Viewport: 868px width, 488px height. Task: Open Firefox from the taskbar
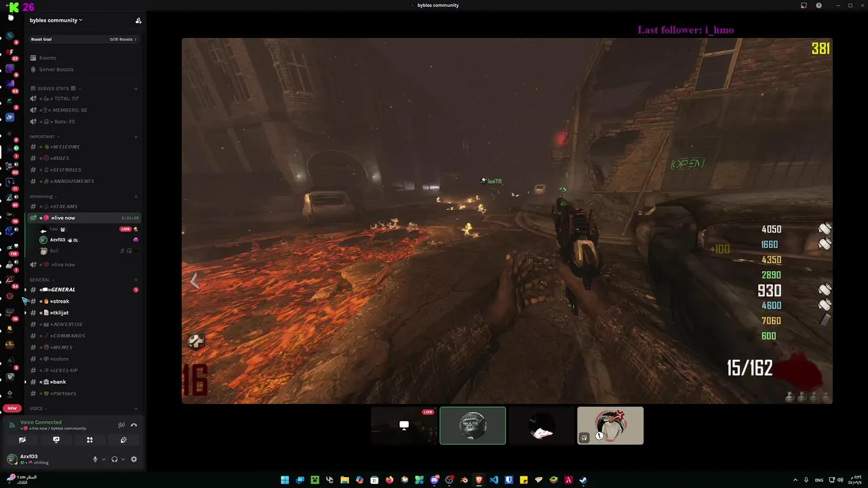pos(389,480)
